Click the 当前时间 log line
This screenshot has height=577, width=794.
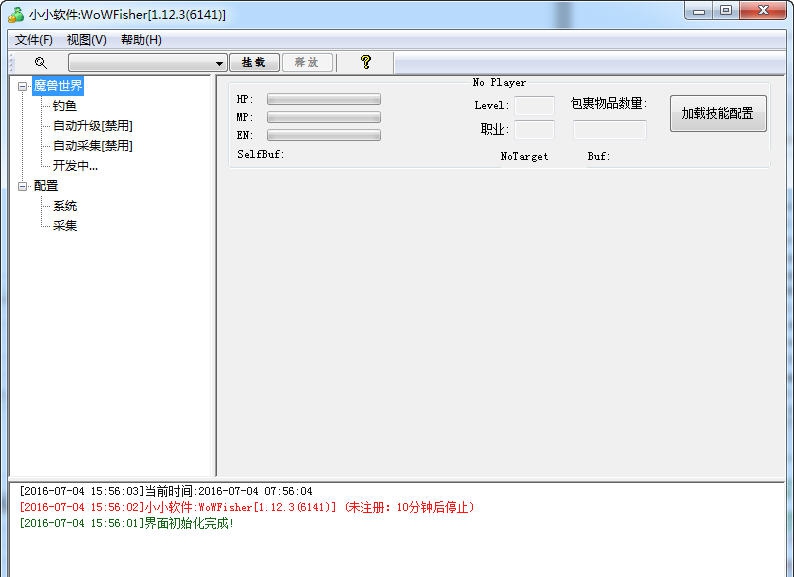tap(166, 491)
